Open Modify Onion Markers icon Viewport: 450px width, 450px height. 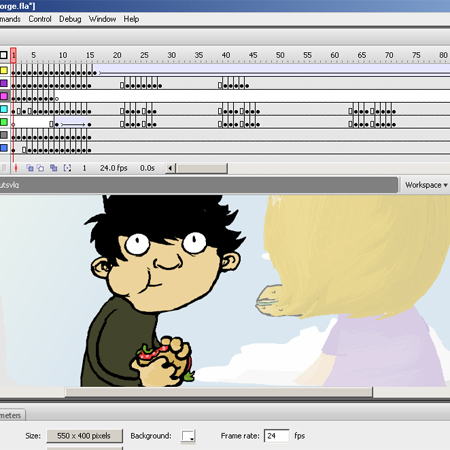tap(67, 168)
